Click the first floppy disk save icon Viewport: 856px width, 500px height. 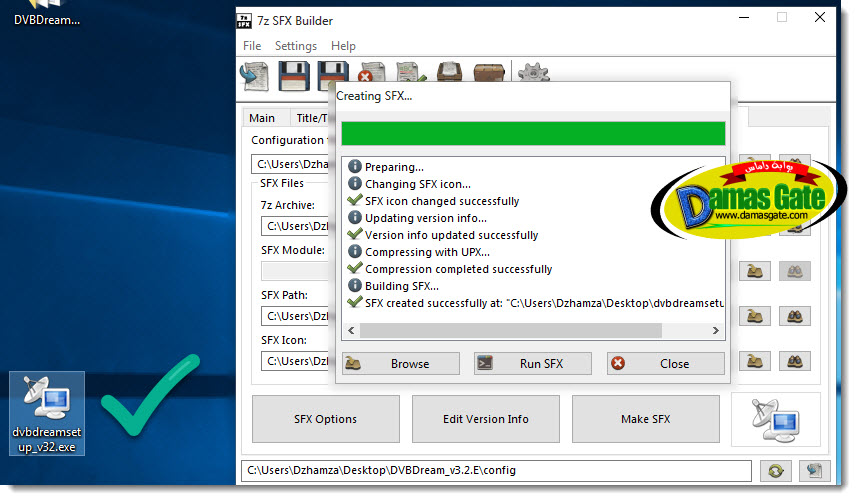(294, 75)
